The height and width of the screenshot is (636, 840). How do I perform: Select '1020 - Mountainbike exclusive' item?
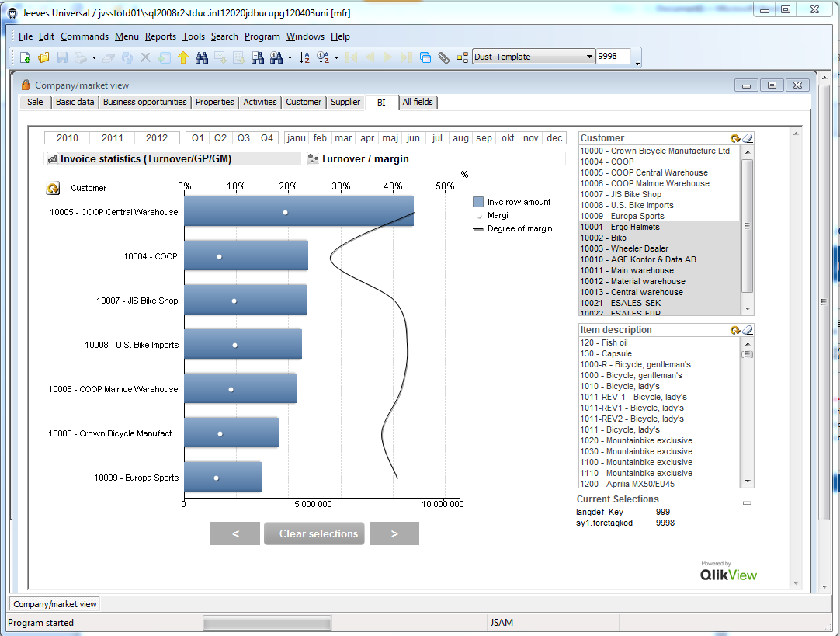[659, 440]
